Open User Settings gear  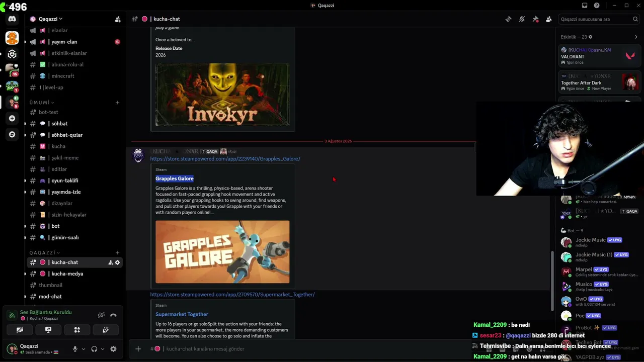(113, 349)
